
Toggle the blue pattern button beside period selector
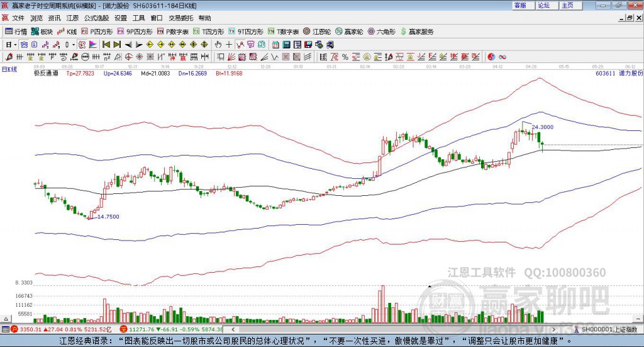[x=24, y=45]
